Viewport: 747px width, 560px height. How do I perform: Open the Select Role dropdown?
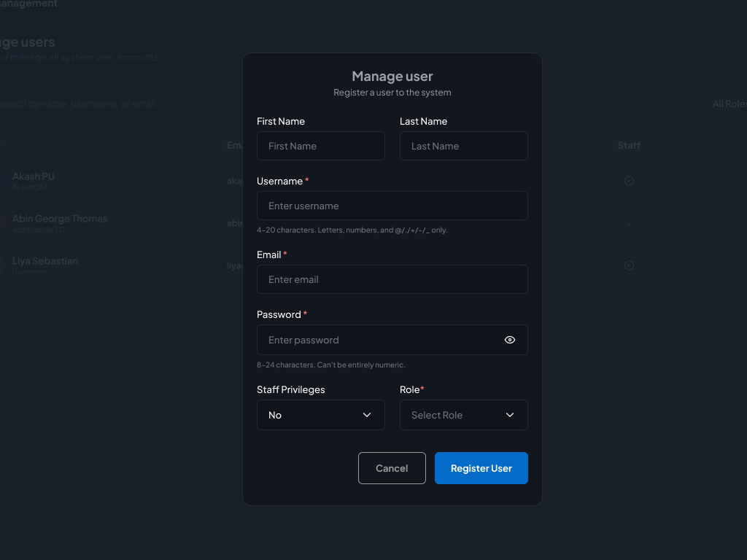[463, 415]
